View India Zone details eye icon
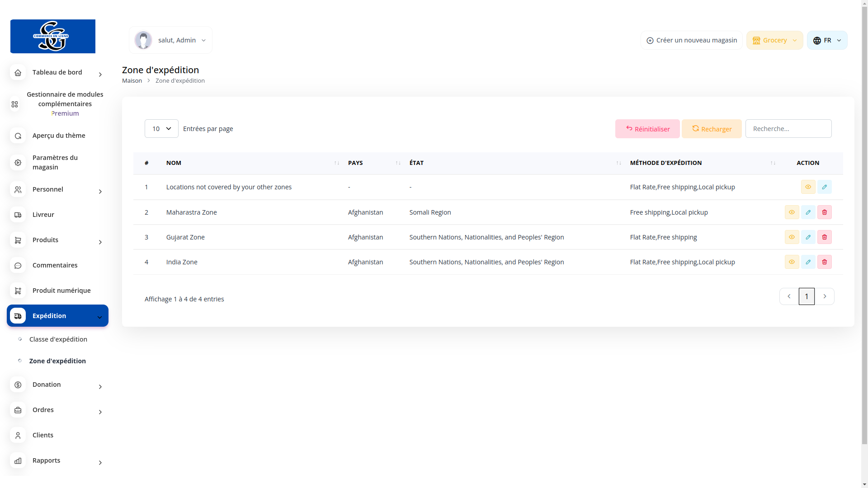The width and height of the screenshot is (868, 488). pos(792,262)
